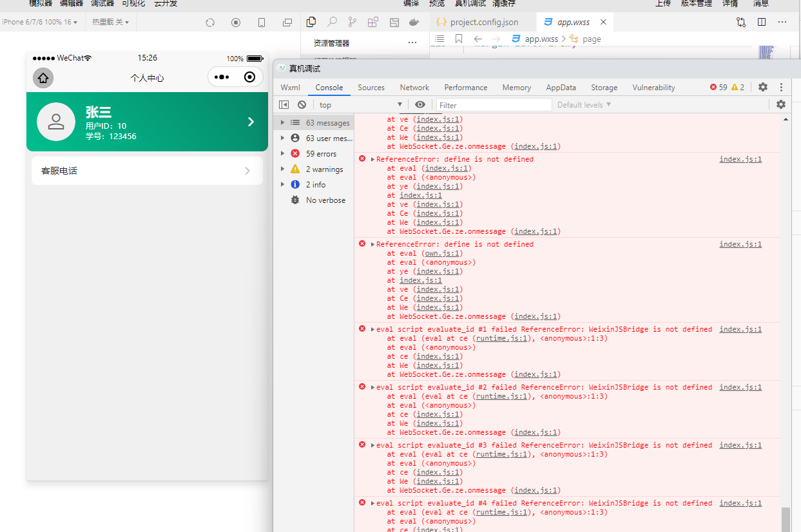Image resolution: width=801 pixels, height=532 pixels.
Task: Expand the evaluate_id #1 error entry
Action: [x=372, y=329]
